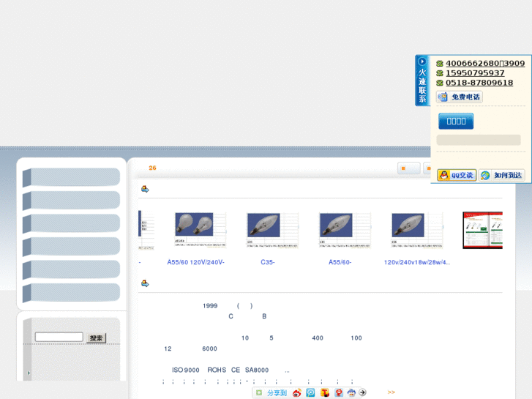532x399 pixels.
Task: Click the blue hat character share icon
Action: click(x=351, y=392)
